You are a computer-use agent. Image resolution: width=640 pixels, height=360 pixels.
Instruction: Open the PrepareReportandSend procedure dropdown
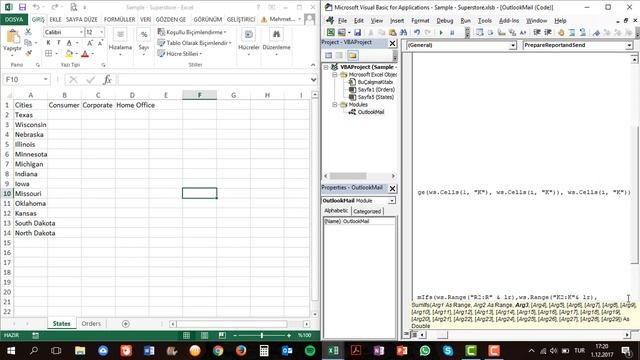(629, 45)
